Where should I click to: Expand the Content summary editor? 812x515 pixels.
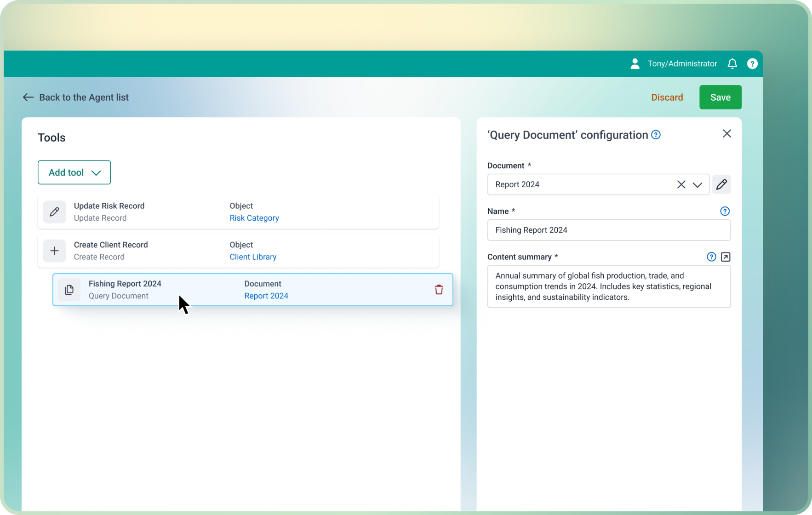[726, 257]
